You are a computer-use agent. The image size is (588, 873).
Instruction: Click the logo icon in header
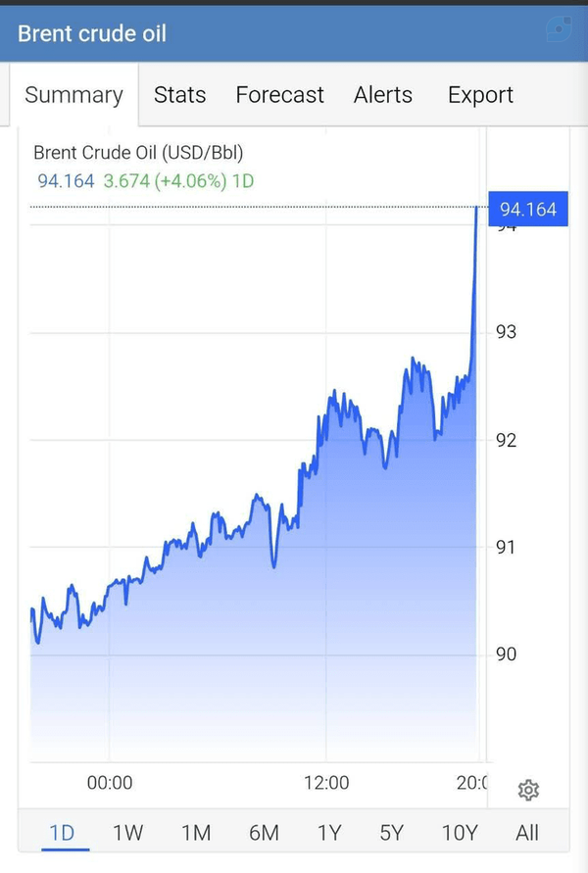(x=559, y=29)
